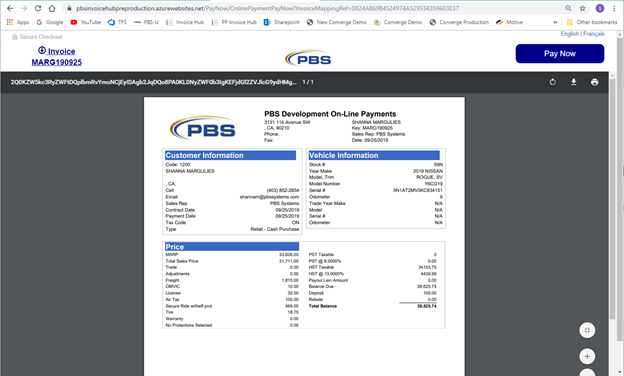Open the Converge Production bookmark
Screen dimensions: 624x376
click(x=459, y=22)
